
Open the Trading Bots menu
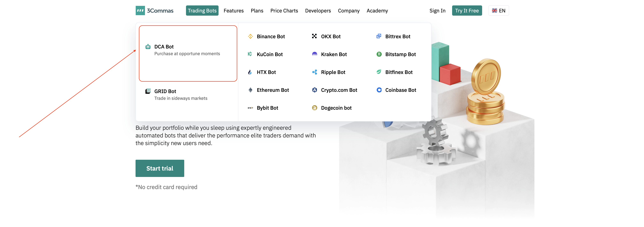[x=202, y=11]
